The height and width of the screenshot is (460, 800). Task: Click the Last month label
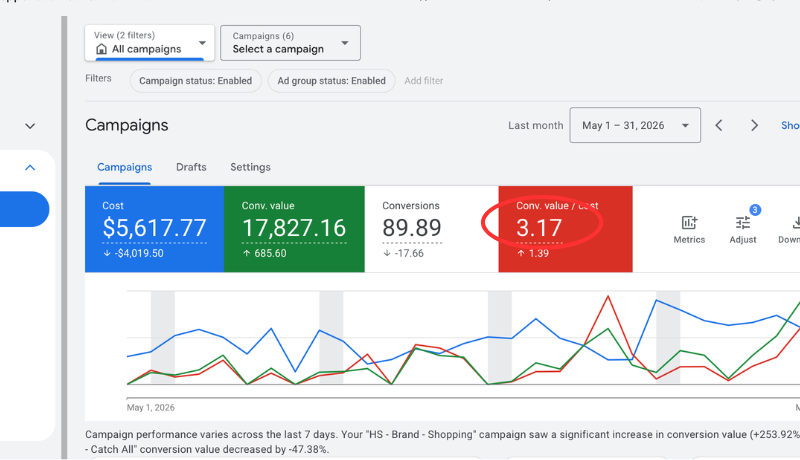coord(536,125)
